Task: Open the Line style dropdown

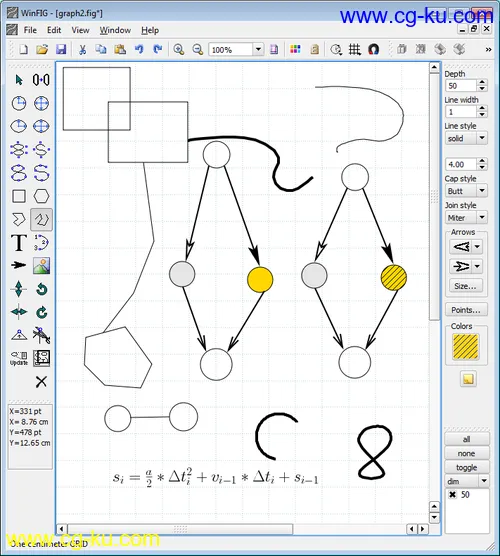Action: (482, 138)
